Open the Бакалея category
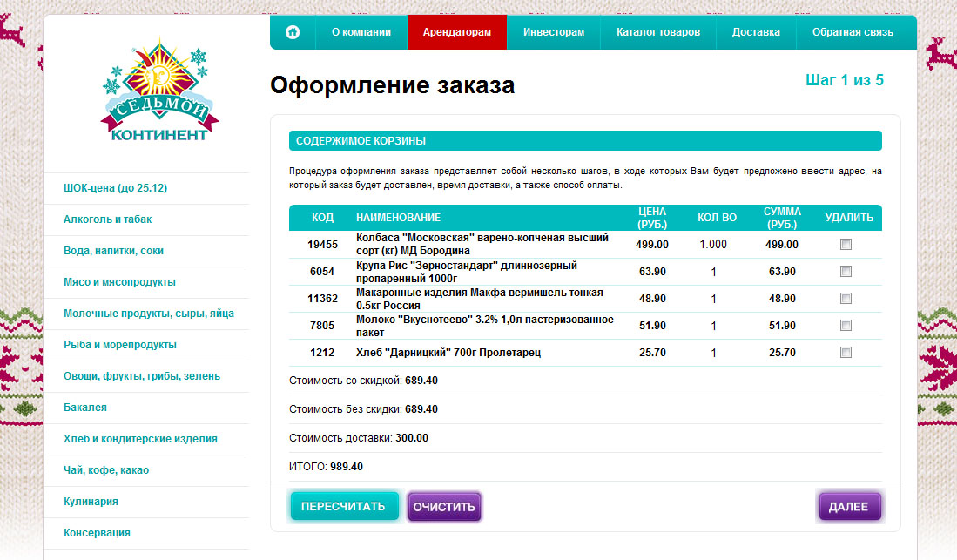957x560 pixels. (85, 408)
